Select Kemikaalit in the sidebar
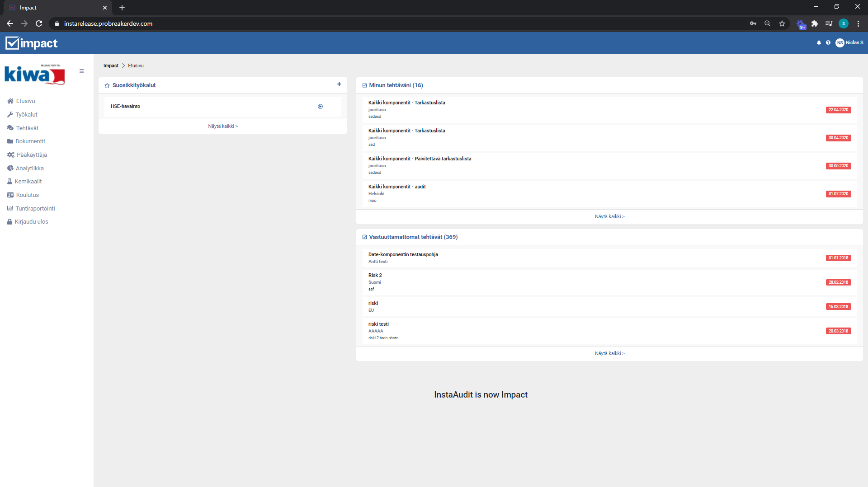Viewport: 868px width, 487px height. 28,182
